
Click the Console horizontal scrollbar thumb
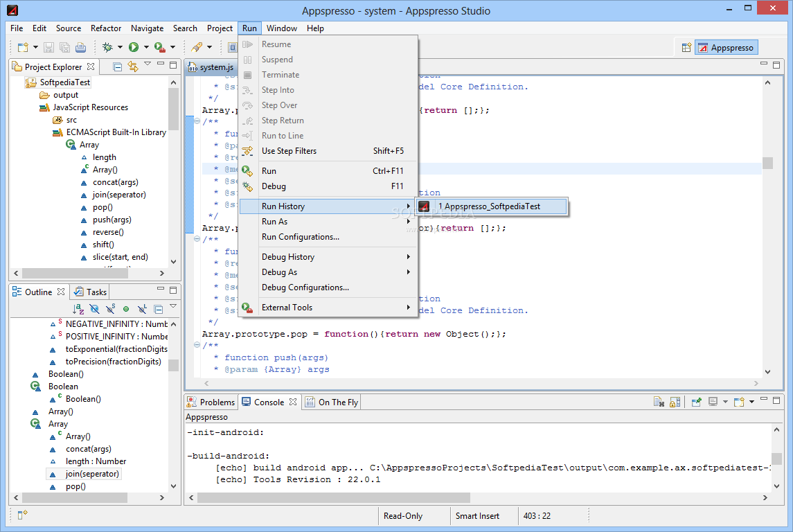334,497
